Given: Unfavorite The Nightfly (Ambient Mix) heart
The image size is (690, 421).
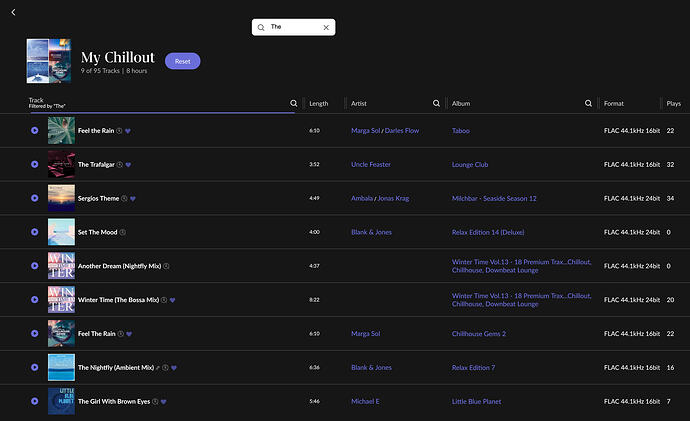Looking at the screenshot, I should pyautogui.click(x=173, y=367).
